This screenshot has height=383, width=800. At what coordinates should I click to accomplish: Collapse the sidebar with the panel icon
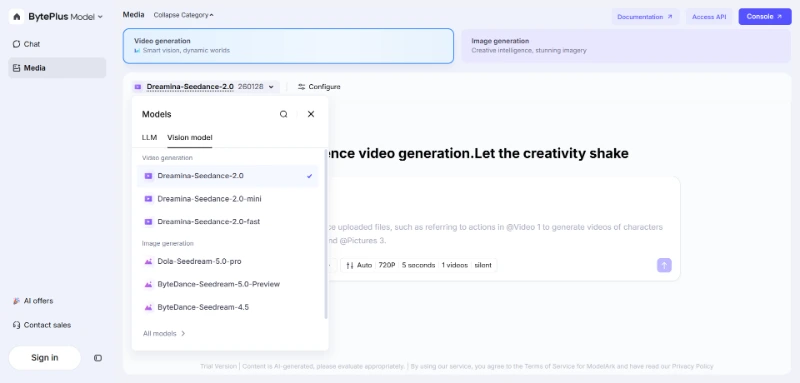point(98,358)
